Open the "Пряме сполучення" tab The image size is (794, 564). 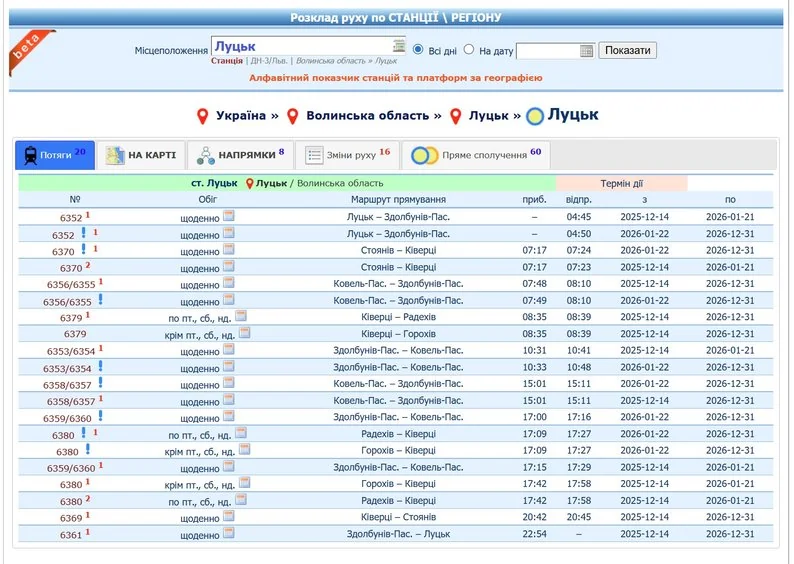478,156
